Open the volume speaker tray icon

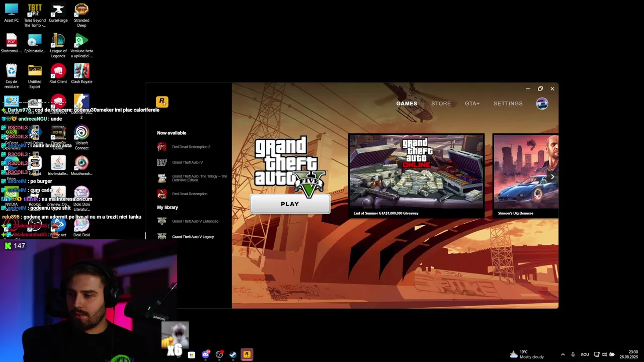[x=604, y=354]
